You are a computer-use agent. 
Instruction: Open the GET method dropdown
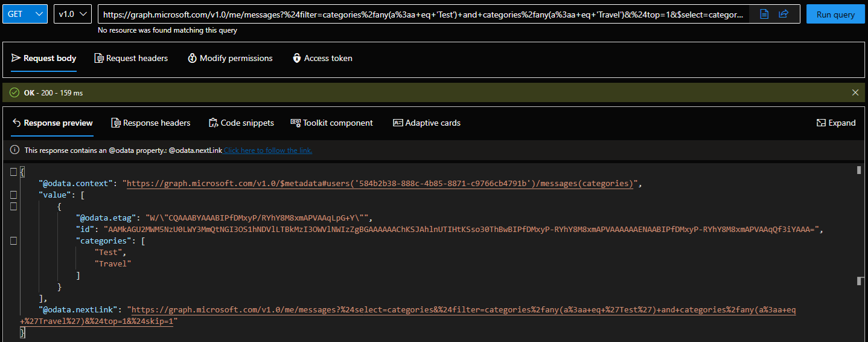[25, 14]
